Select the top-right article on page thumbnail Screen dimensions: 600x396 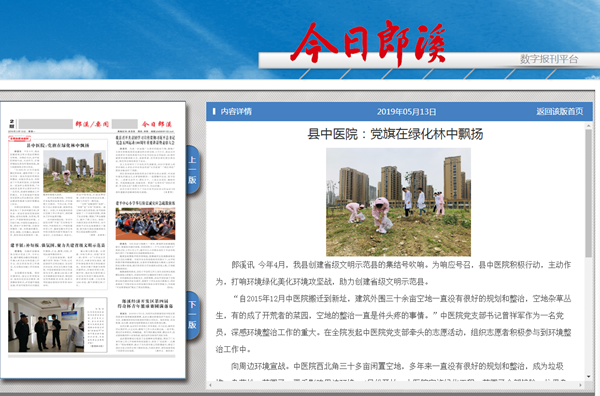145,165
